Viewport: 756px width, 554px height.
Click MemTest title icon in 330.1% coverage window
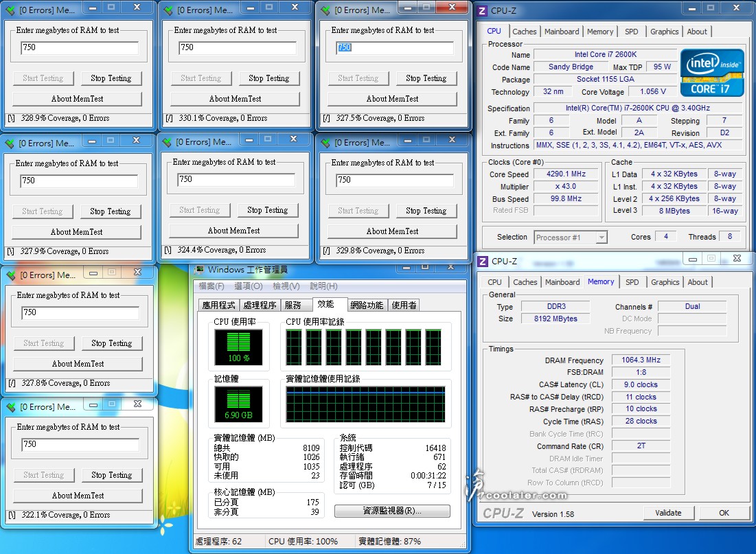(x=168, y=10)
